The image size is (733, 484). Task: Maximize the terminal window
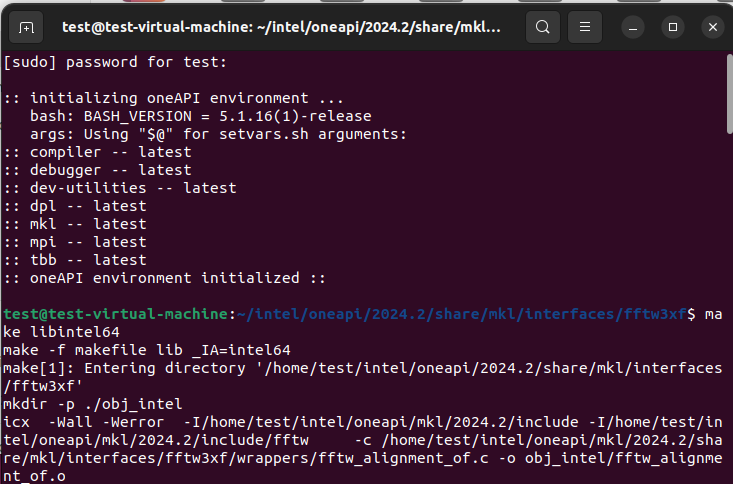pyautogui.click(x=673, y=28)
